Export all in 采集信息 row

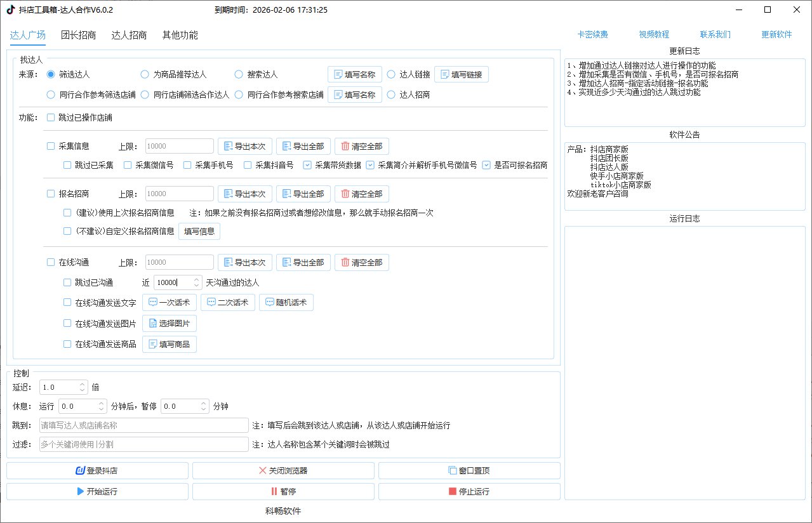coord(303,146)
